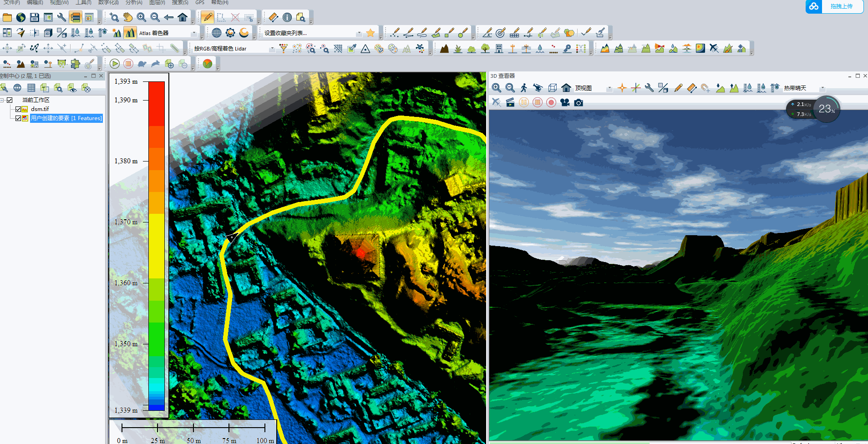
Task: Select the 用户创建的要素 [1 Features] layer
Action: 66,118
